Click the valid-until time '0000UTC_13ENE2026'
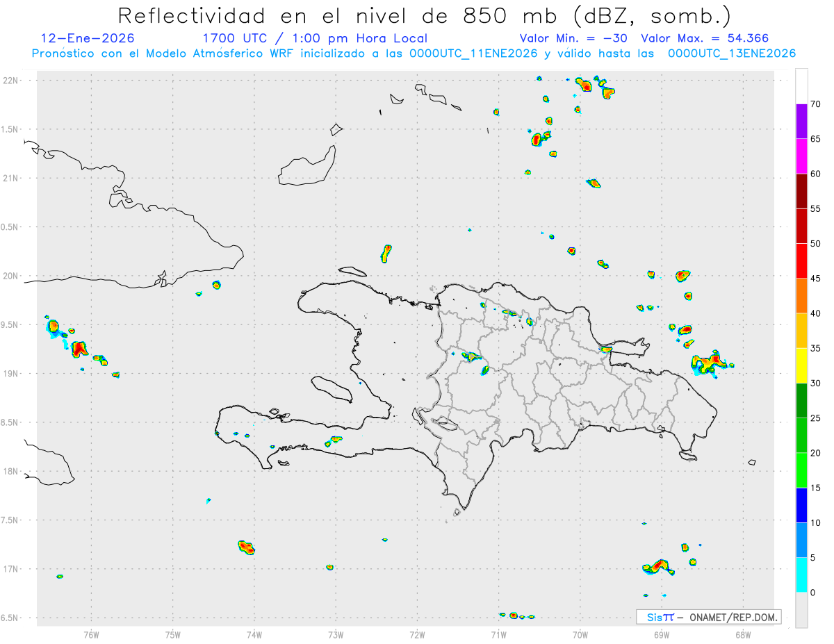834x644 pixels. coord(732,53)
